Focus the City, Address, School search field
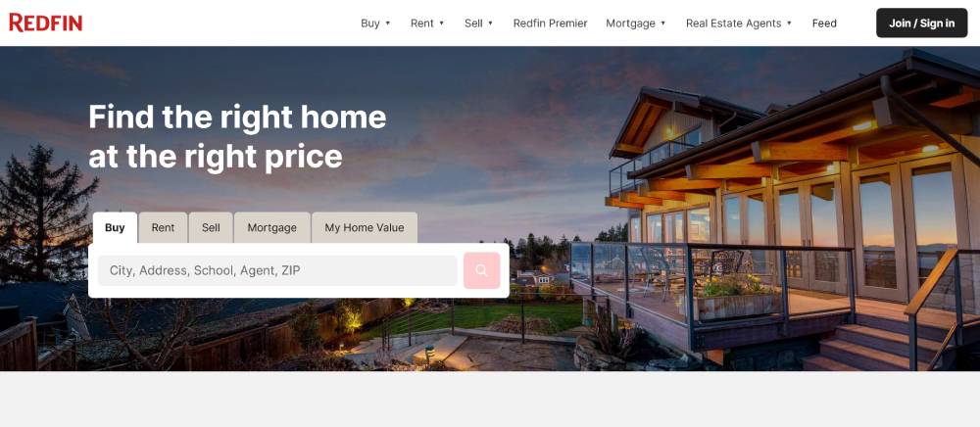Viewport: 980px width, 427px height. pos(277,270)
